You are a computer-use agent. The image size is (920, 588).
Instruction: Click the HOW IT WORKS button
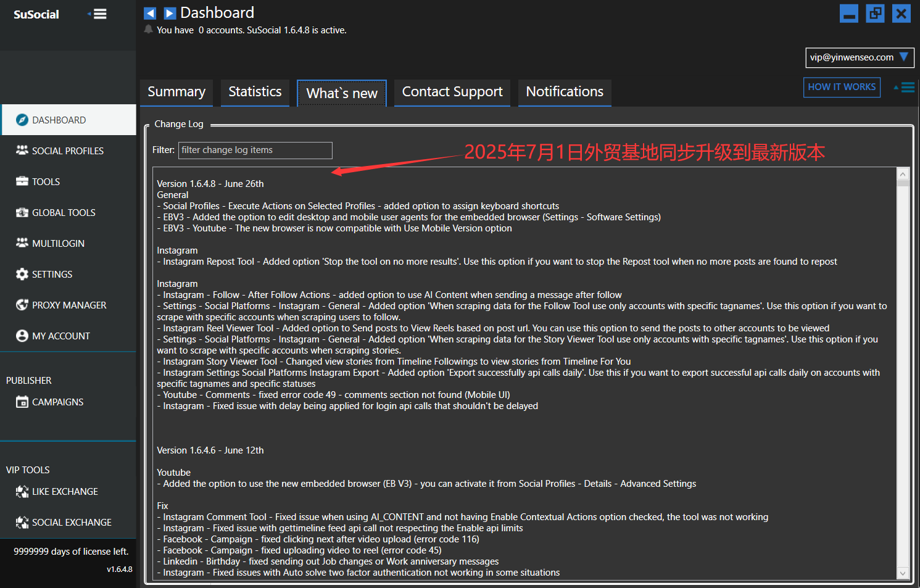[842, 87]
